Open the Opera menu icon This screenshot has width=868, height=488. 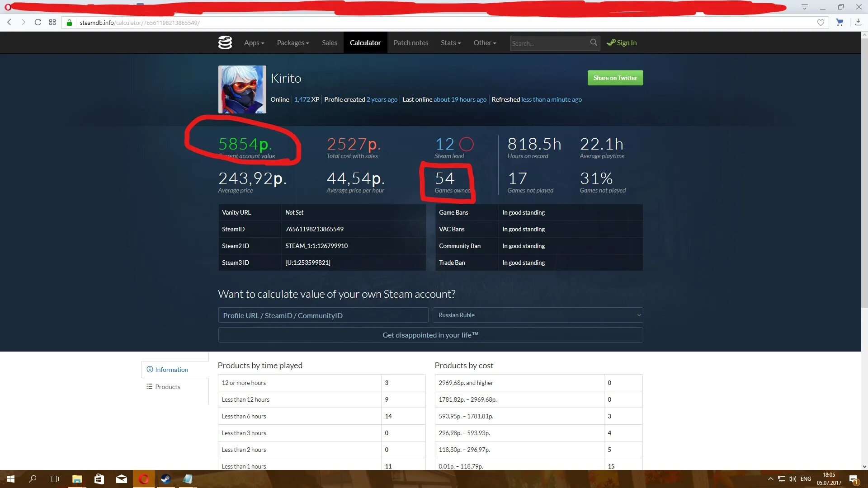[x=8, y=7]
